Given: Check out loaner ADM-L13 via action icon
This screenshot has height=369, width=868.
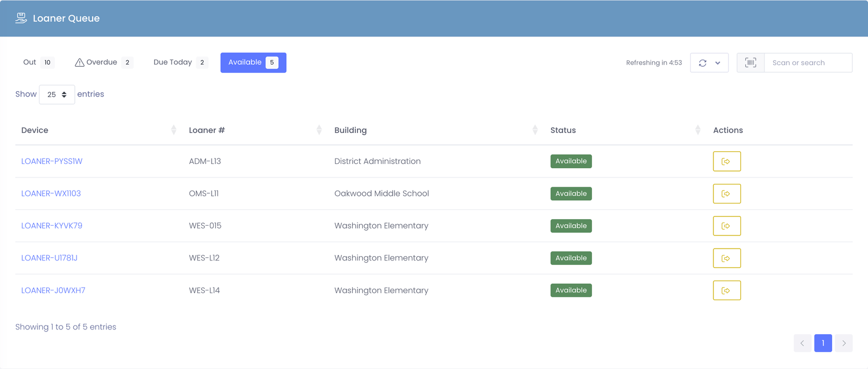Looking at the screenshot, I should 726,161.
